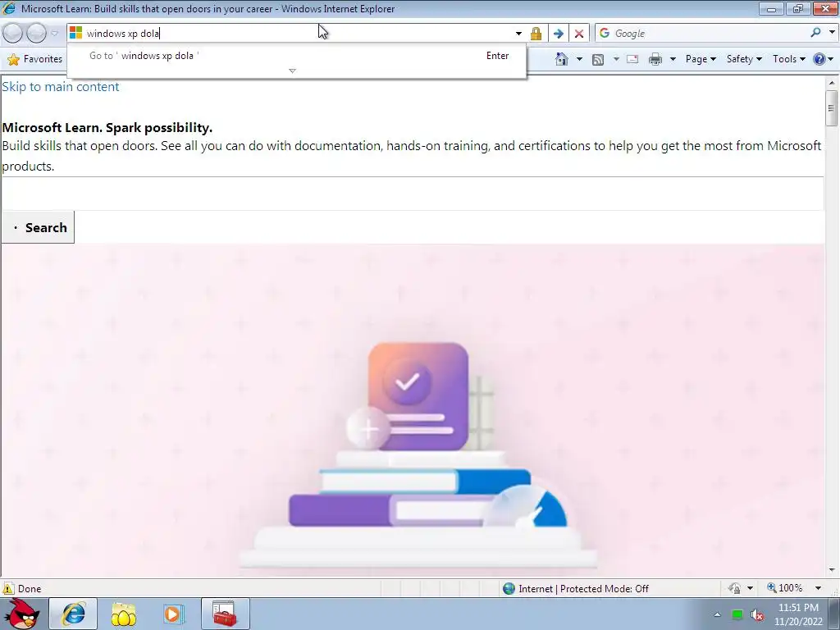Screen dimensions: 840x630
Task: Open the Favorites button
Action: (x=35, y=59)
